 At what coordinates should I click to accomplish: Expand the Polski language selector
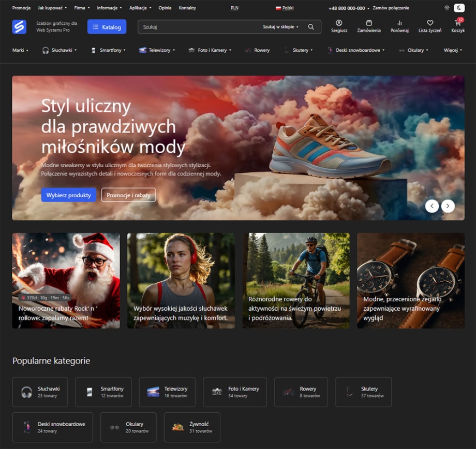285,8
